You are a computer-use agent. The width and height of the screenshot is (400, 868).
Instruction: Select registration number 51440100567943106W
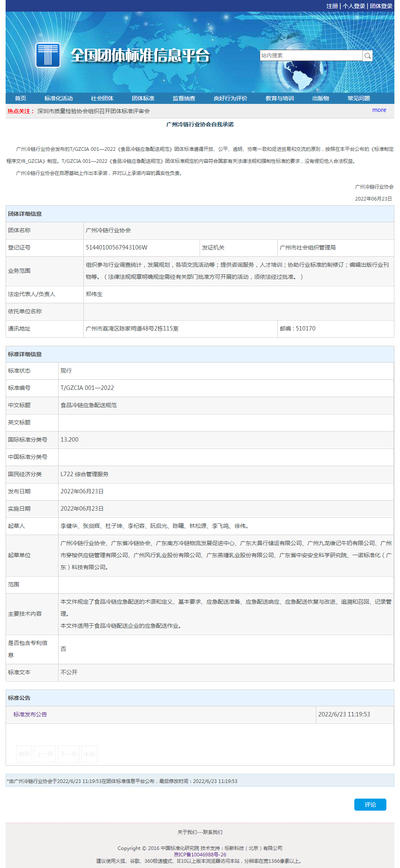117,247
